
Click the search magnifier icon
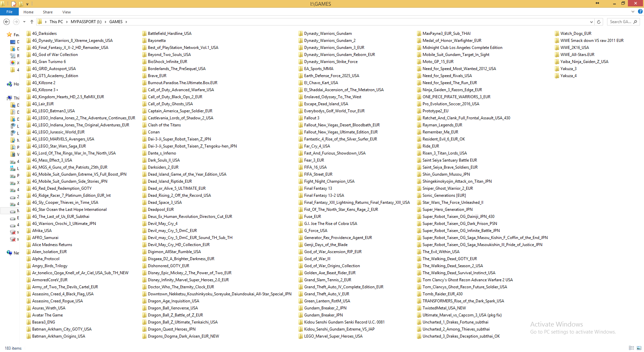(635, 22)
